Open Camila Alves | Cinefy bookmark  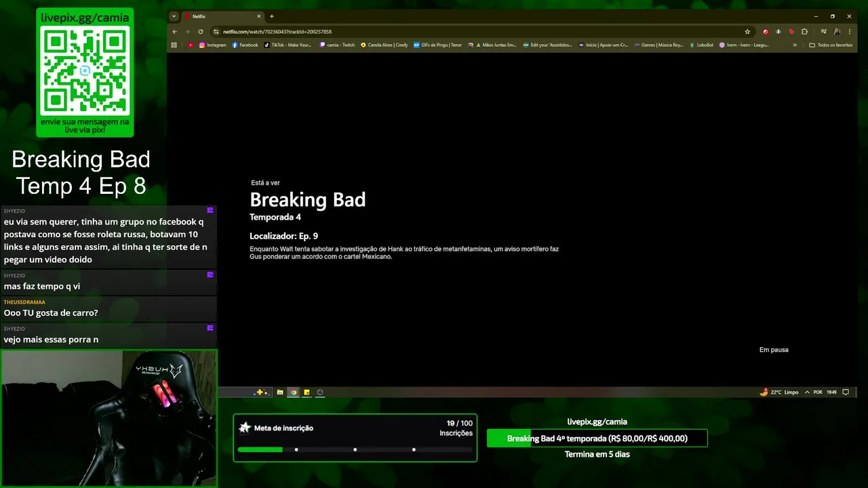pos(384,45)
